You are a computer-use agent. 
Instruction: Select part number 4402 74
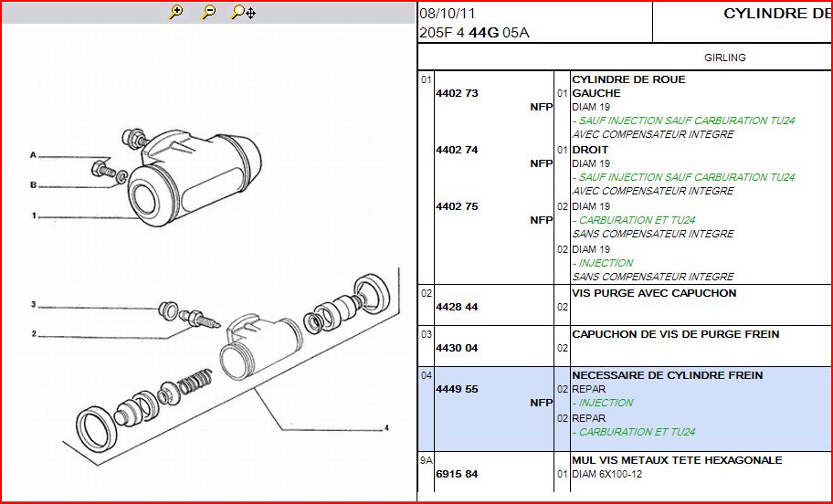[457, 150]
